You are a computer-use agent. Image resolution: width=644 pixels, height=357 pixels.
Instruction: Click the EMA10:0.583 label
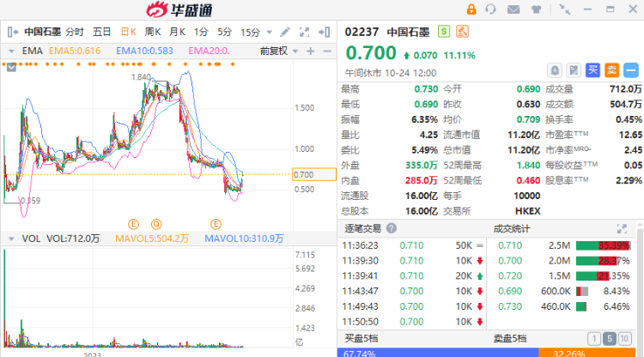144,51
